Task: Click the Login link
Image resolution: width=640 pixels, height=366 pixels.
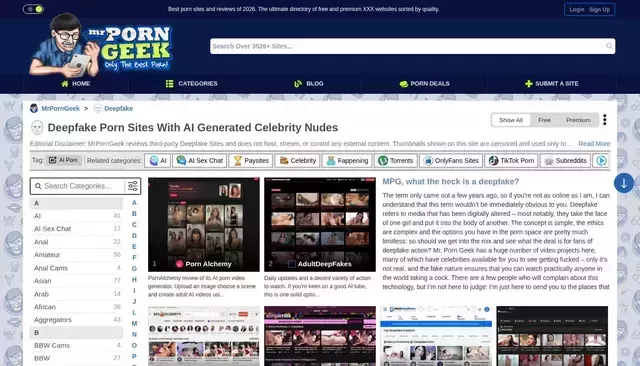Action: 576,9
